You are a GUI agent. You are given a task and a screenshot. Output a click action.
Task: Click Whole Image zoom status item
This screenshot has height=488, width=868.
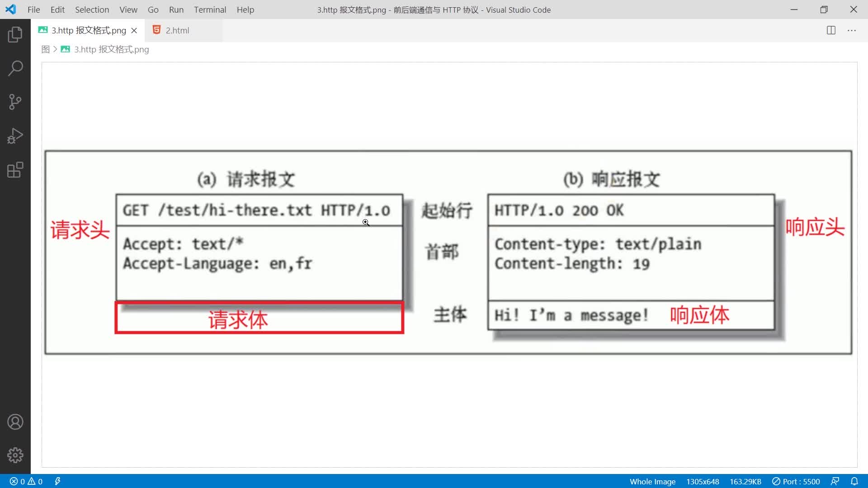tap(652, 482)
